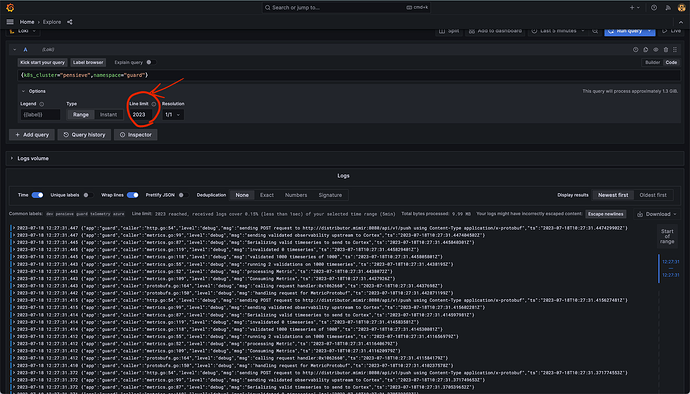Hide query A with eye icon
This screenshot has width=690, height=394.
pos(656,50)
